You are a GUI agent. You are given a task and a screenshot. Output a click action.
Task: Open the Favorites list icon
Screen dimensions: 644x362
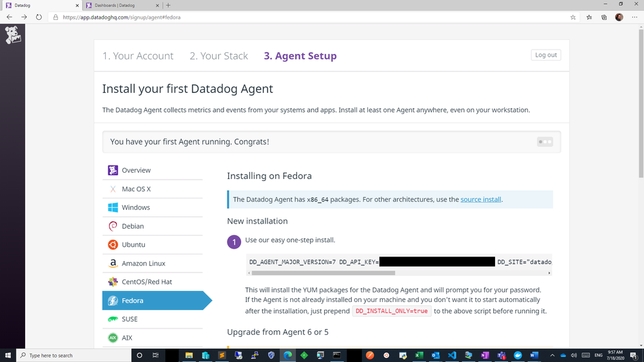coord(589,17)
